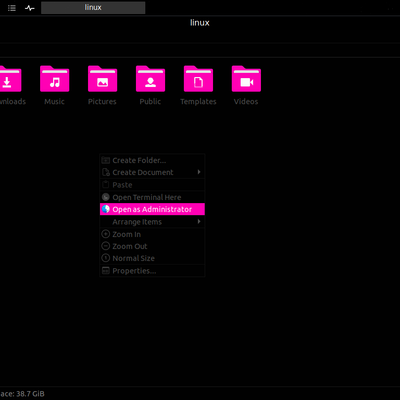Expand the Arrange Items submenu arrow
Screen dimensions: 400x400
click(199, 221)
